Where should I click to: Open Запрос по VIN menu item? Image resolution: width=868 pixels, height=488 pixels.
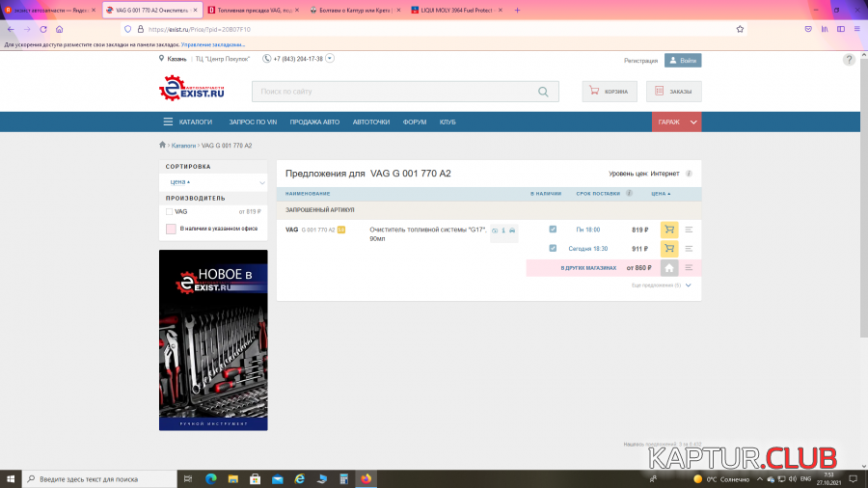(253, 122)
